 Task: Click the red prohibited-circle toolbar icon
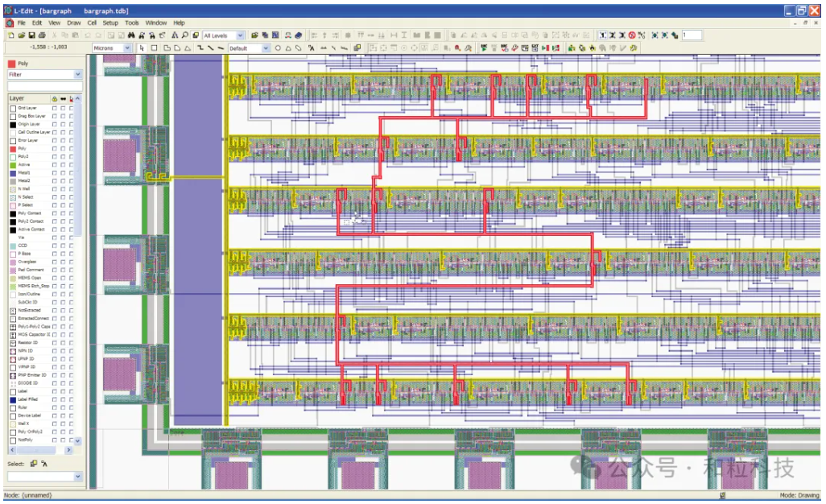[632, 35]
